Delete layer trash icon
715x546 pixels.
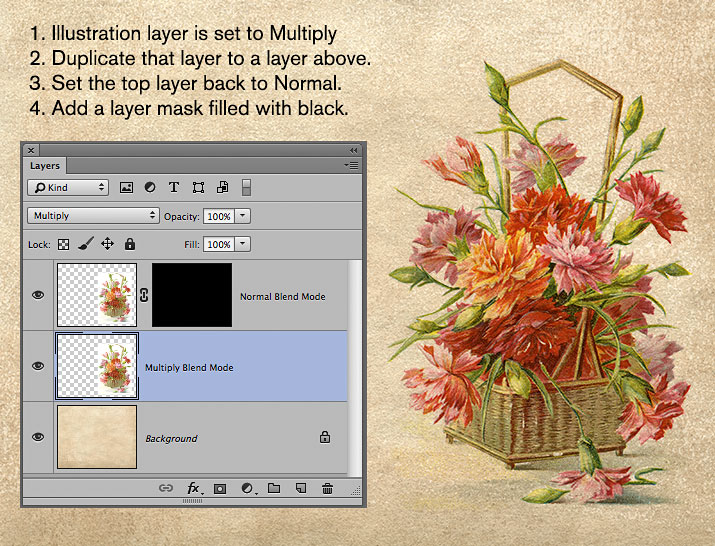327,489
